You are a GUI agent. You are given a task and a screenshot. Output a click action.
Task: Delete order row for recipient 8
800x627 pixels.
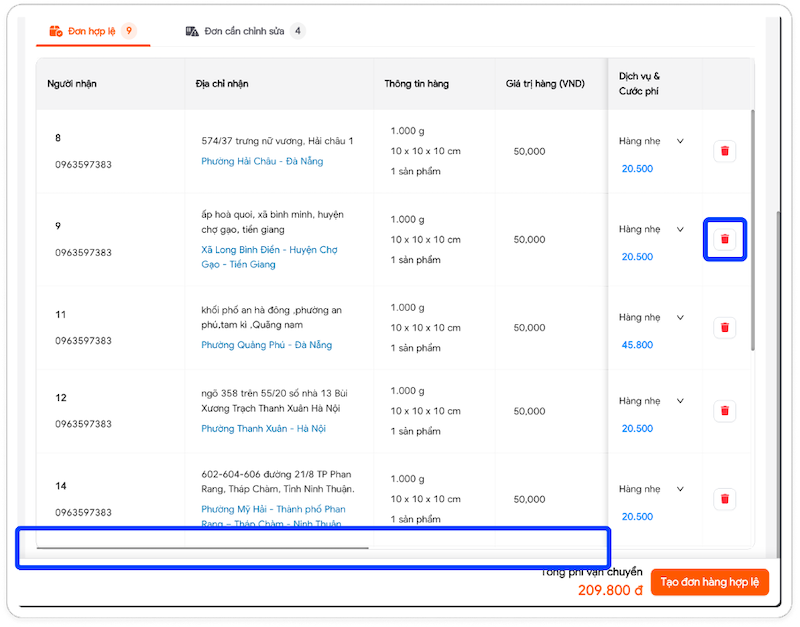click(x=725, y=151)
